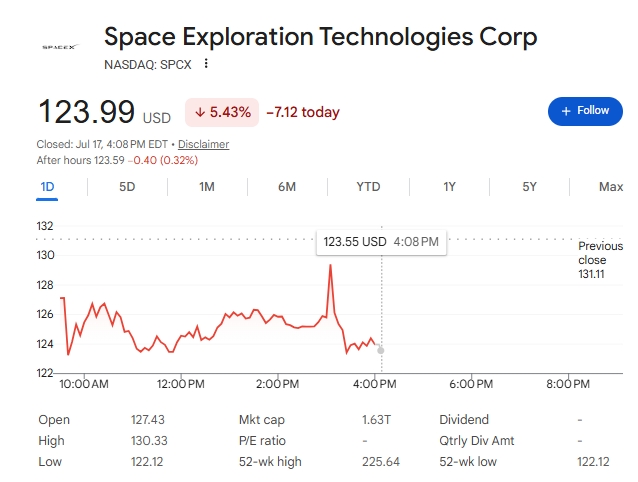Select the YTD range tab

[x=368, y=187]
